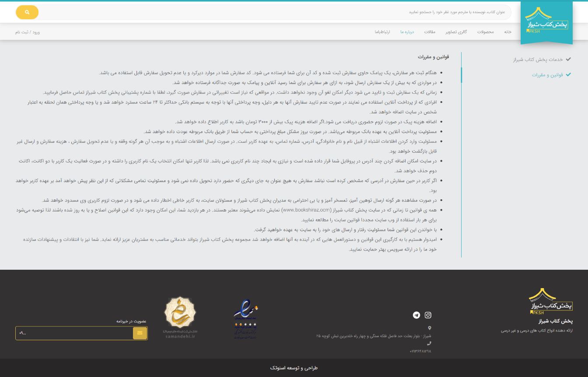Click the footer phone number text
This screenshot has width=588, height=377.
[420, 351]
